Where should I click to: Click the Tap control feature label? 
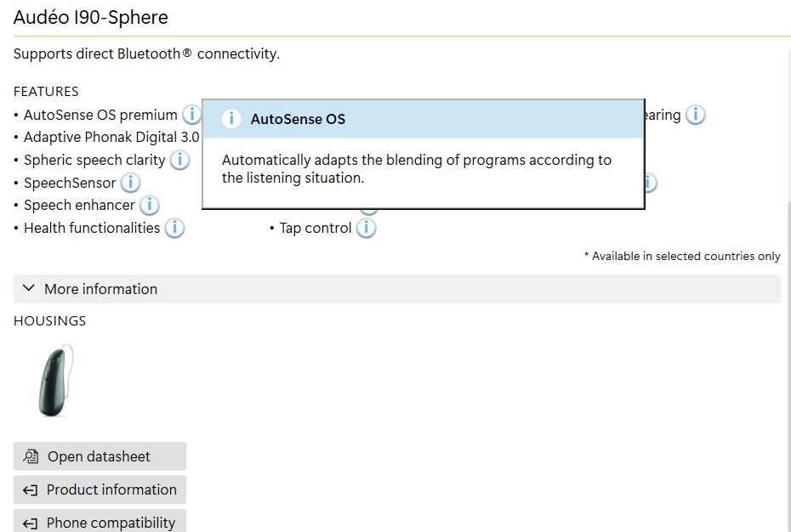(x=316, y=228)
